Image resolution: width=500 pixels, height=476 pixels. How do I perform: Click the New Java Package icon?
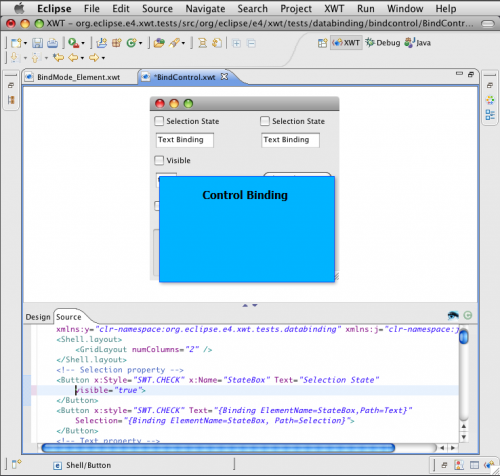(x=116, y=43)
